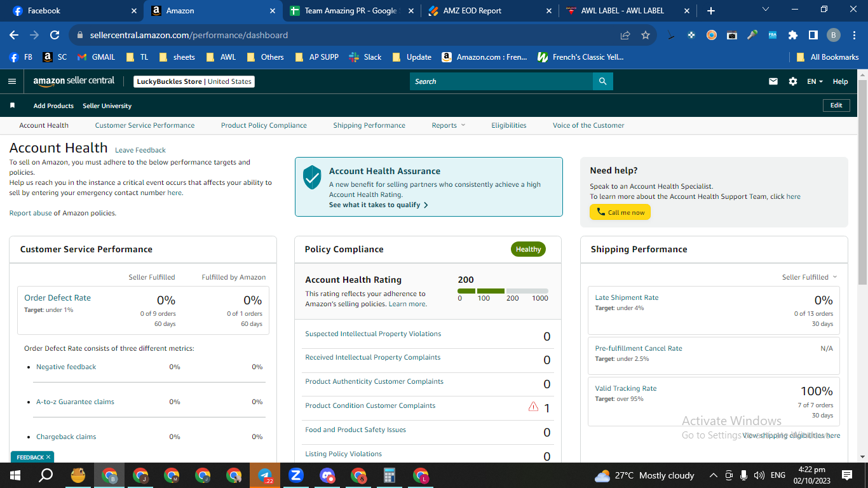Expand the Reports dropdown menu
The image size is (868, 488).
[x=449, y=125]
